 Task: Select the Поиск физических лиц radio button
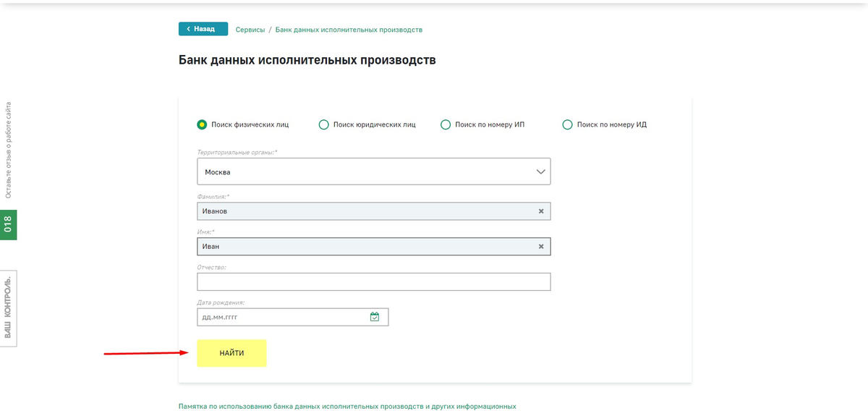click(x=203, y=124)
